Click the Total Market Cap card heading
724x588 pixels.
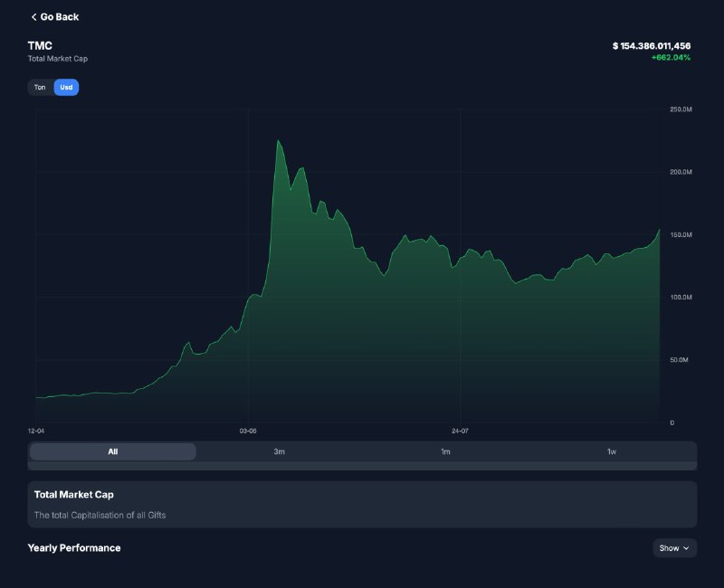coord(74,494)
